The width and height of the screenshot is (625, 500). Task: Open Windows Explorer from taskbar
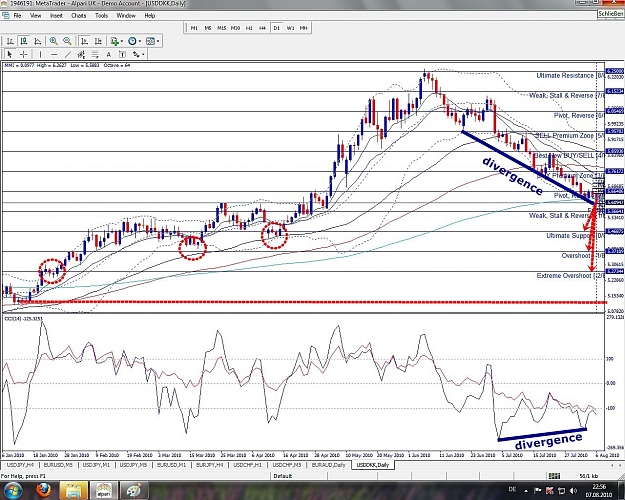click(x=73, y=491)
